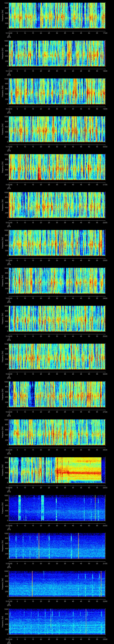Click the dark gap near 18 s in the 10:16:00 panel

coord(38,16)
